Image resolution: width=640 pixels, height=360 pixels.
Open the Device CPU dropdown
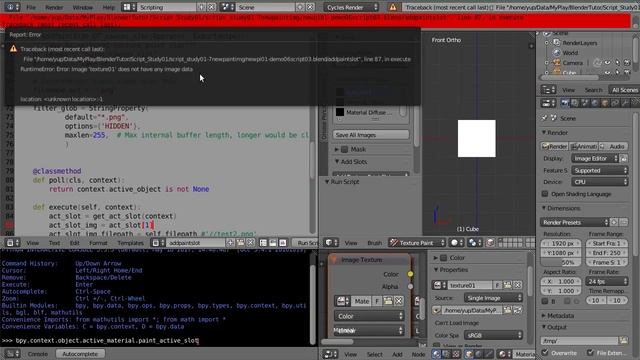(x=599, y=182)
